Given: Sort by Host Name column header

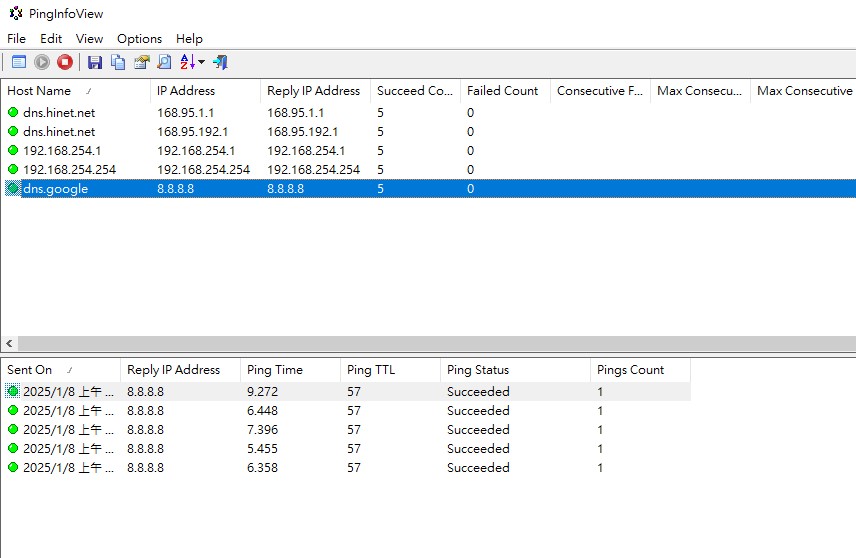Looking at the screenshot, I should point(40,91).
